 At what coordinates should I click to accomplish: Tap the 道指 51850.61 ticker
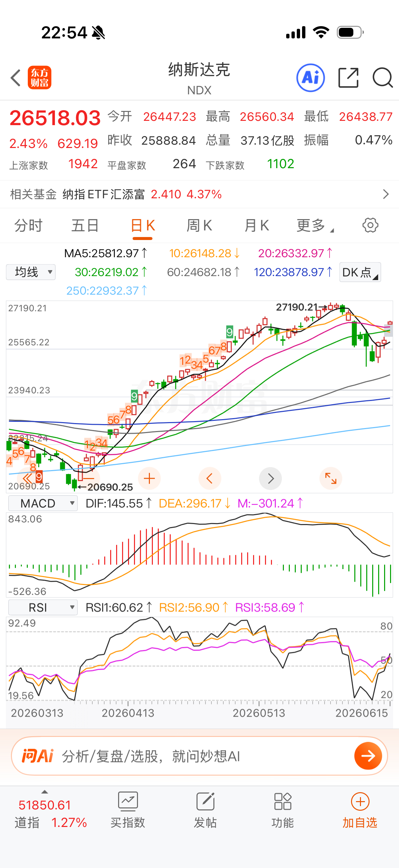click(51, 813)
